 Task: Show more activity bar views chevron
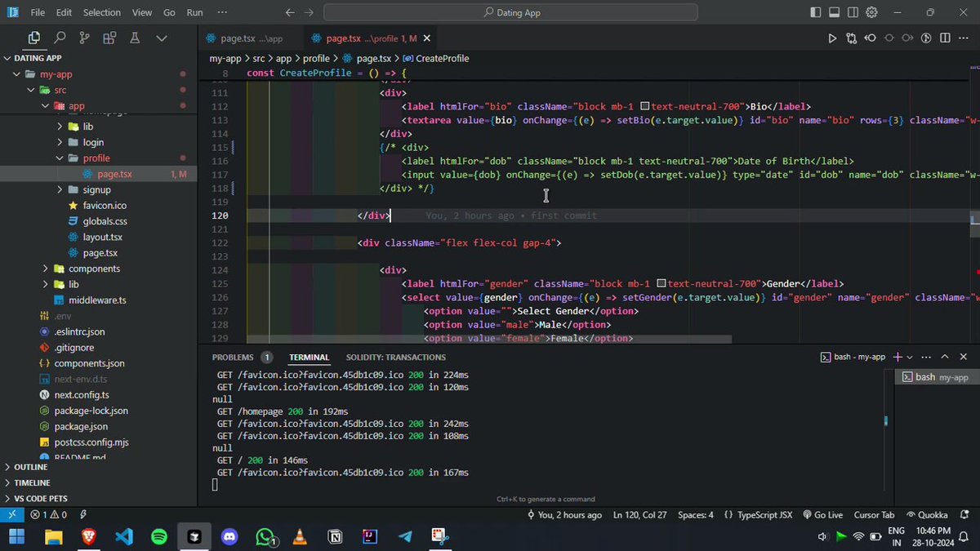click(161, 38)
